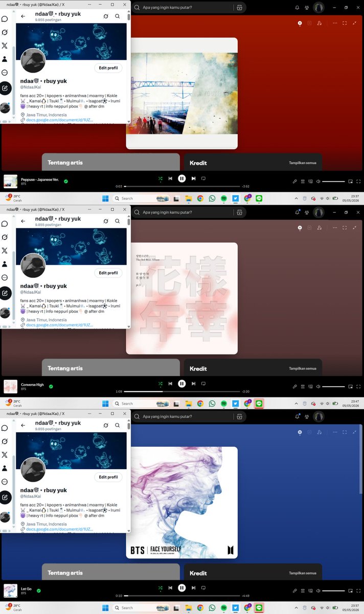Seek on the Peppuso progress bar
This screenshot has width=364, height=614.
pyautogui.click(x=181, y=186)
